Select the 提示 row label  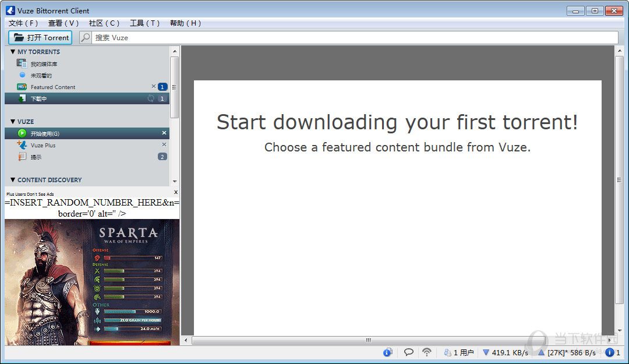pos(36,157)
